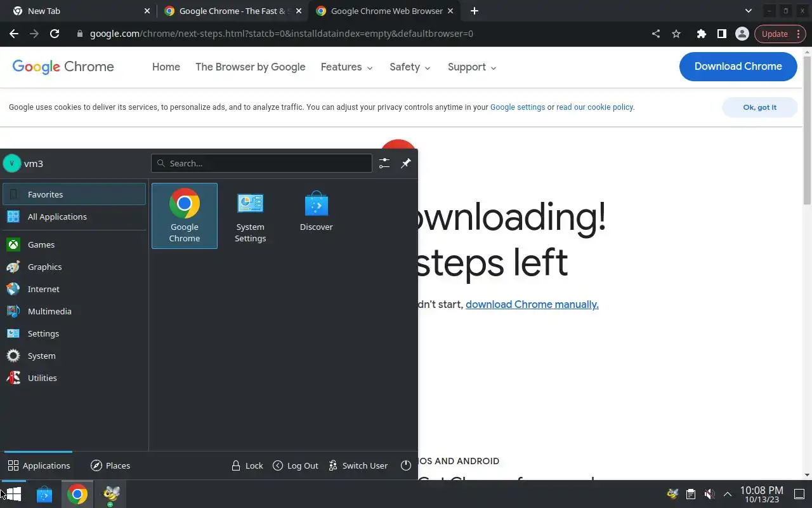Switch to the Applications tab
The width and height of the screenshot is (812, 508).
pos(39,465)
